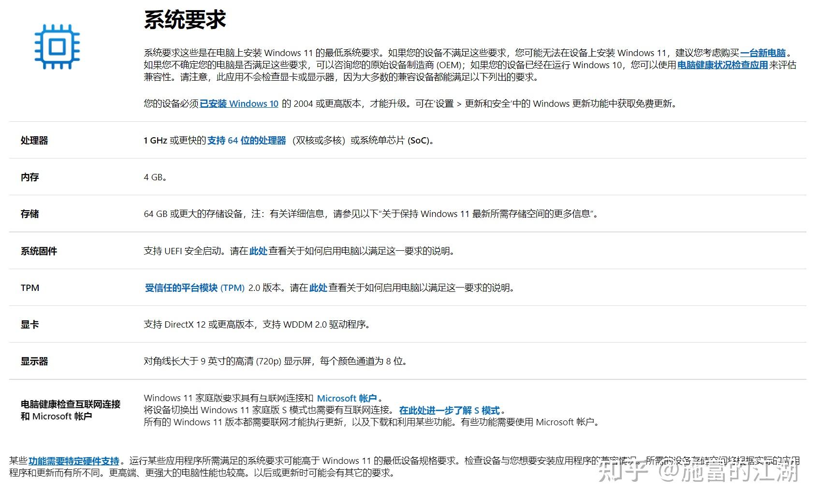Screen dimensions: 819x504
Task: Click the 支持 UEFI 安全启动 text
Action: point(184,251)
